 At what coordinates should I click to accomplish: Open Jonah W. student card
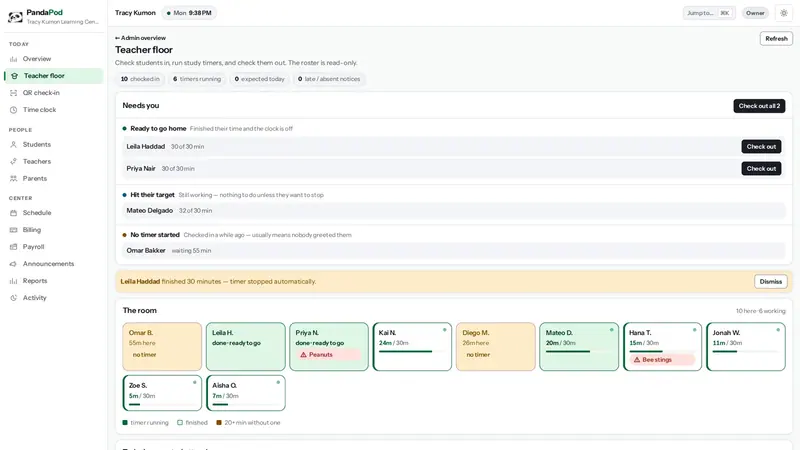coord(746,346)
